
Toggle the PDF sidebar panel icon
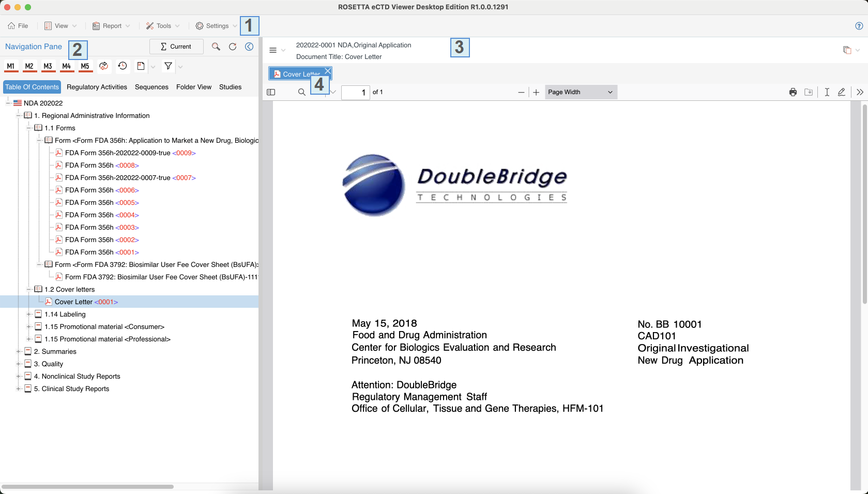tap(271, 92)
